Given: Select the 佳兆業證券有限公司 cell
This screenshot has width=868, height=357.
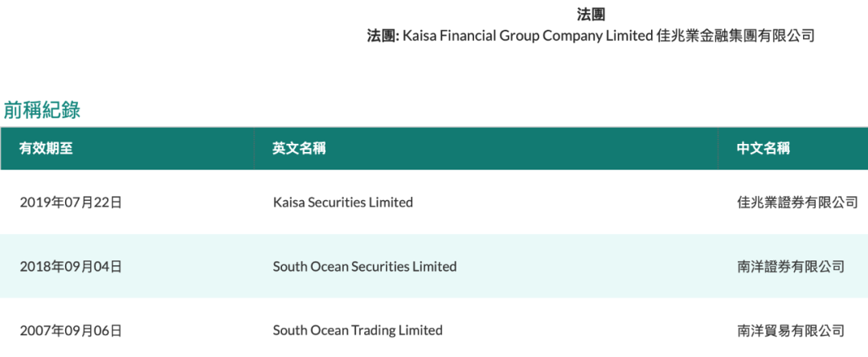Looking at the screenshot, I should point(797,203).
